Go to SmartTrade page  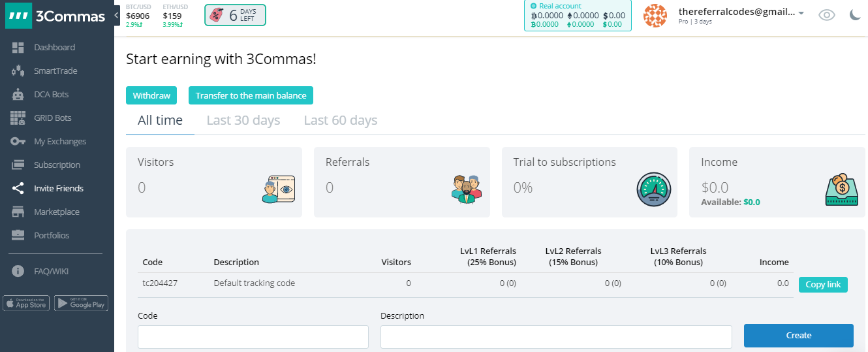pos(57,71)
